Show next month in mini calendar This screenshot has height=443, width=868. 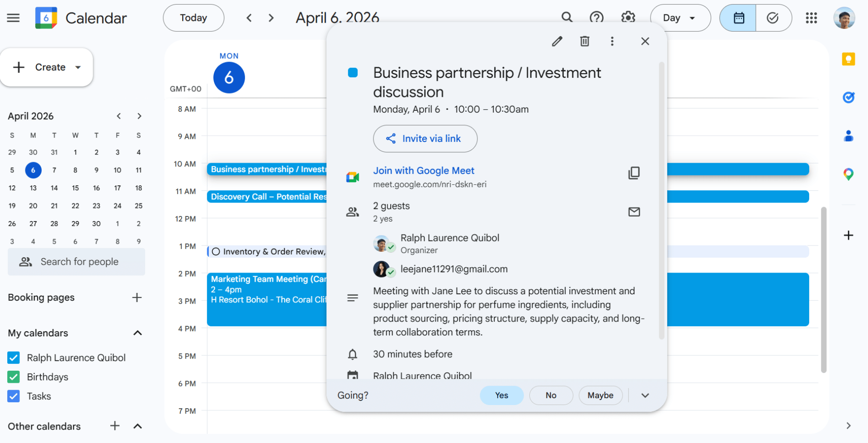coord(139,116)
